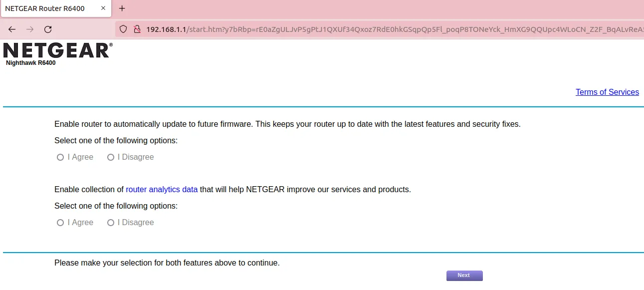This screenshot has height=290, width=644.
Task: Click the 'Please make your selection' notice
Action: (167, 263)
